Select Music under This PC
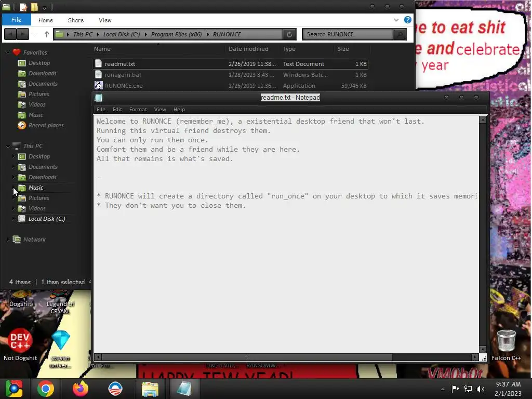532x399 pixels. (x=36, y=188)
